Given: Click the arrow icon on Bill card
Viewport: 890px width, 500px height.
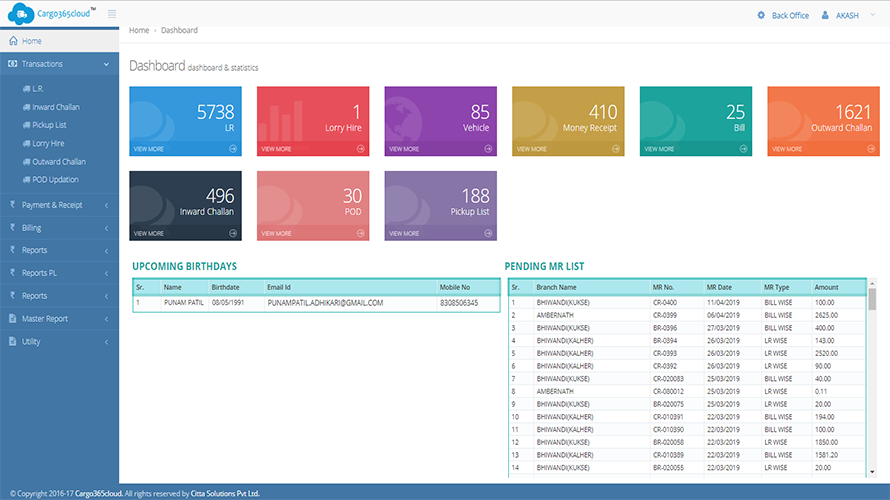Looking at the screenshot, I should tap(743, 149).
